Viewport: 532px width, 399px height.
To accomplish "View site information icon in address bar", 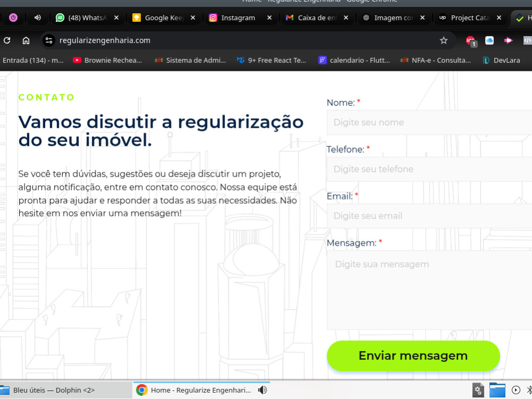I will click(x=48, y=40).
